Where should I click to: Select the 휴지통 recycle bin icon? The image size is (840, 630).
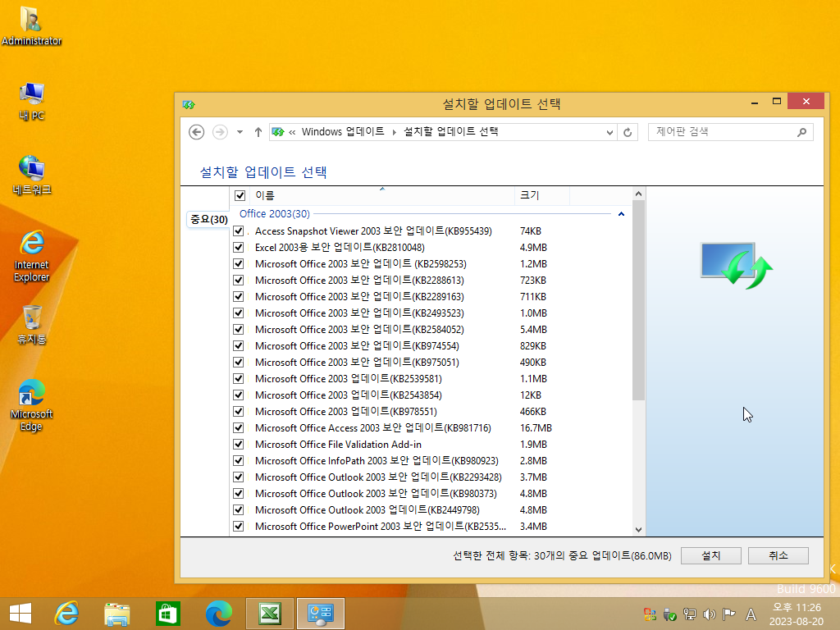31,325
